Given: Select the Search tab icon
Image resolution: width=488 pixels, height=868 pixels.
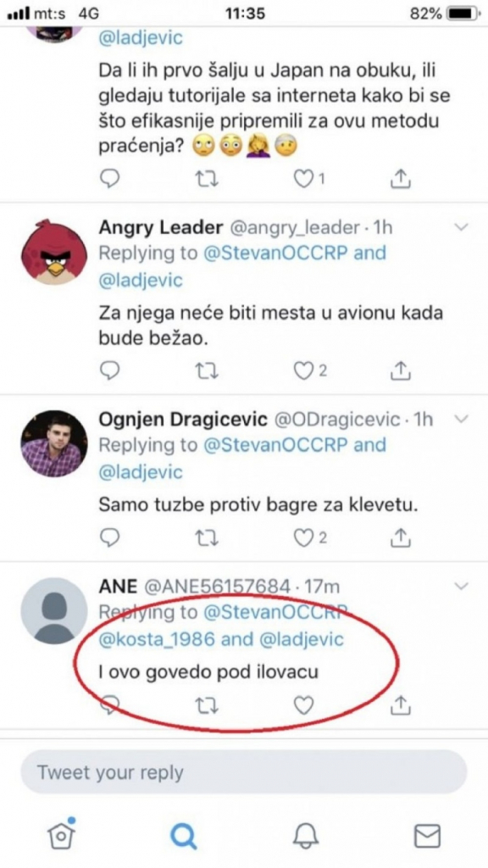Looking at the screenshot, I should point(184,836).
